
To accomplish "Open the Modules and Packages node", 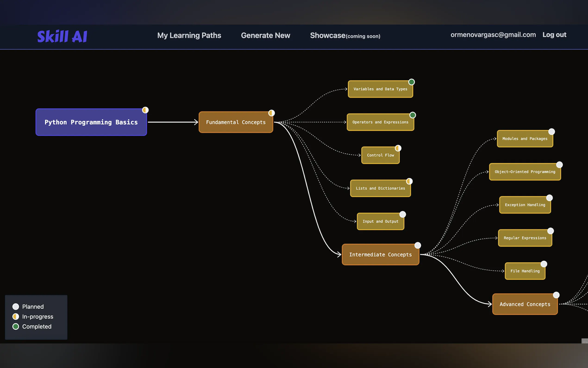I will (x=525, y=139).
